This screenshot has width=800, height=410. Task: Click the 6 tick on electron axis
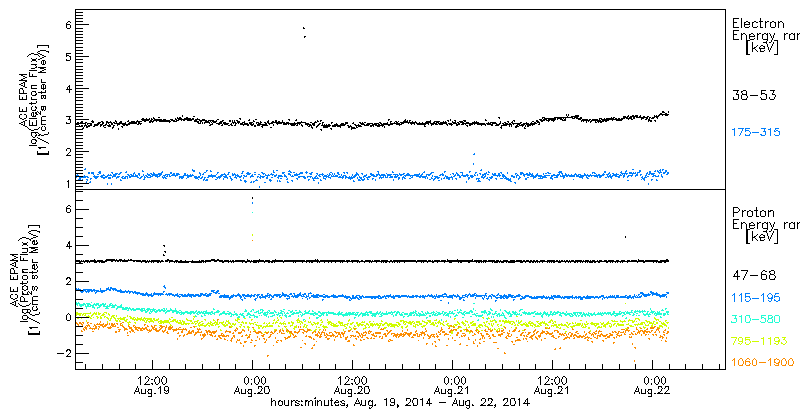[x=66, y=25]
